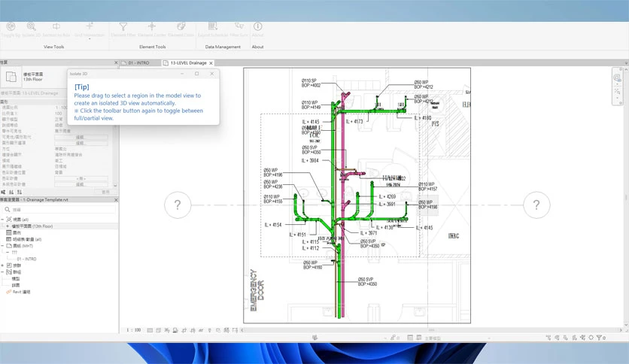This screenshot has height=364, width=629.
Task: Toggle reveal hidden elements lightbulb icon
Action: 209,330
